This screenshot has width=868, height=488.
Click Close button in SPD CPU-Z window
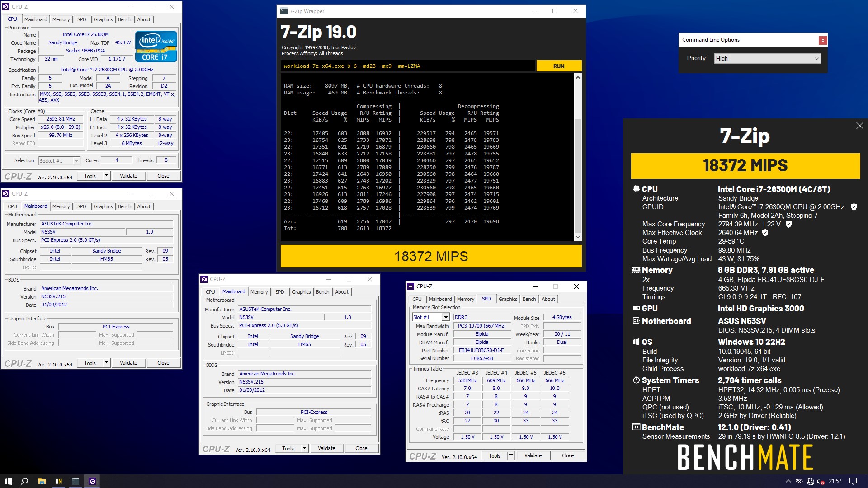tap(568, 455)
